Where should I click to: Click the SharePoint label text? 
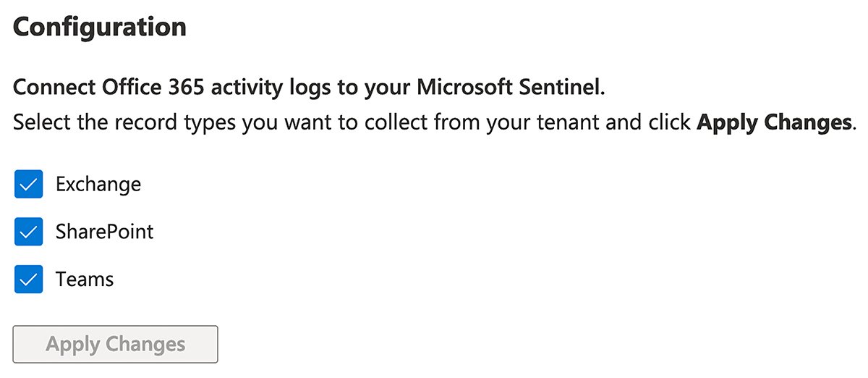[105, 232]
